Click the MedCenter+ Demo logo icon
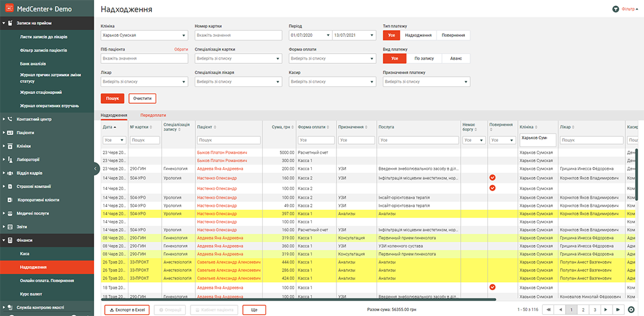 tap(10, 10)
